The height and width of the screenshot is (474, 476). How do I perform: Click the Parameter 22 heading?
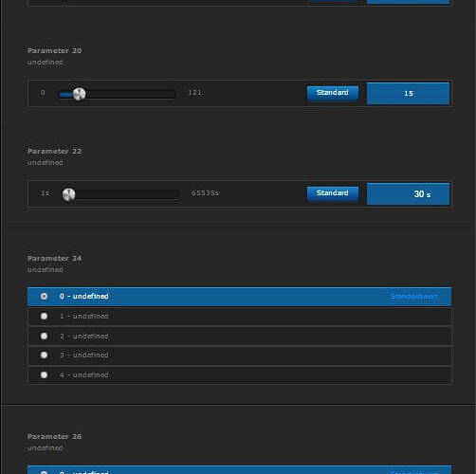coord(54,151)
